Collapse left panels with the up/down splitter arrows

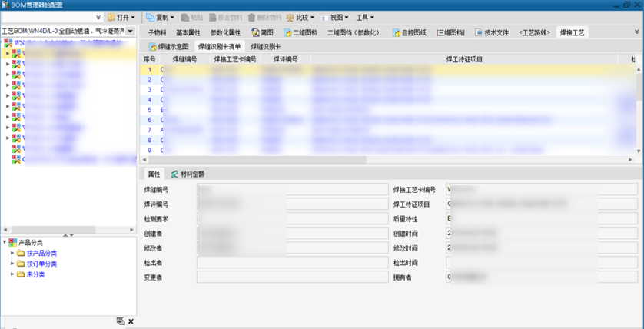click(x=68, y=235)
